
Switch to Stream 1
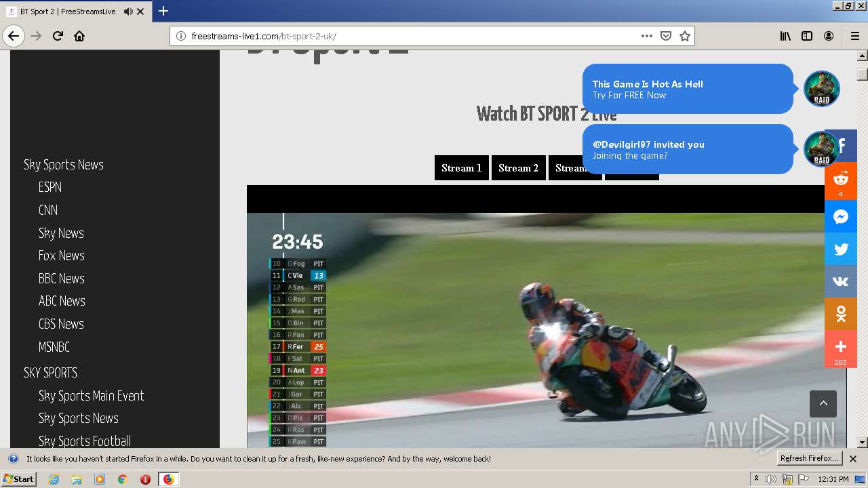tap(462, 168)
